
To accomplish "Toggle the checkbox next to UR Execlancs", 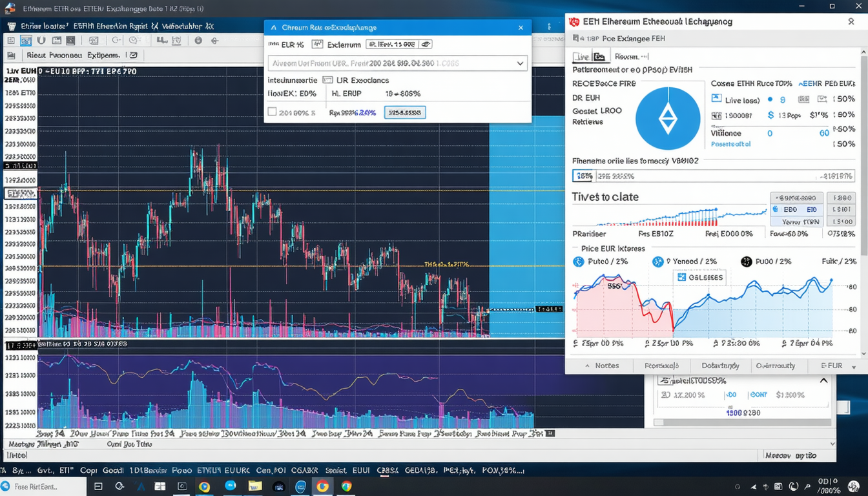I will 327,80.
